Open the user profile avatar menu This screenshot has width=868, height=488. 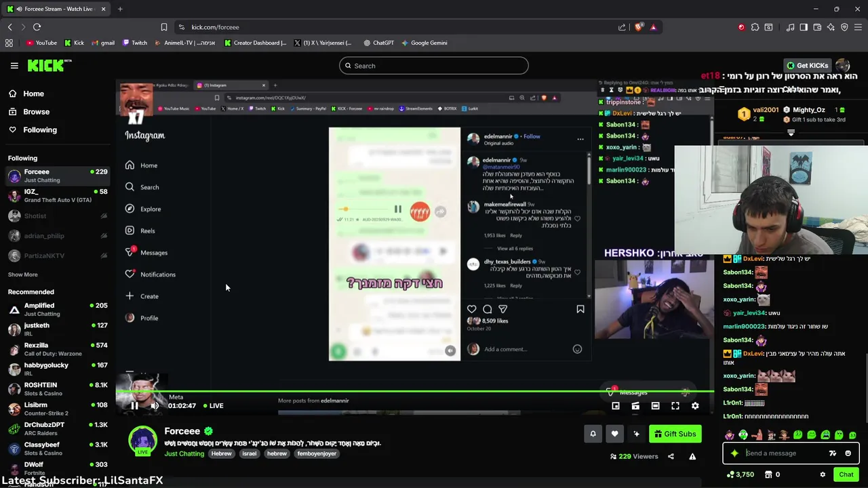(843, 66)
